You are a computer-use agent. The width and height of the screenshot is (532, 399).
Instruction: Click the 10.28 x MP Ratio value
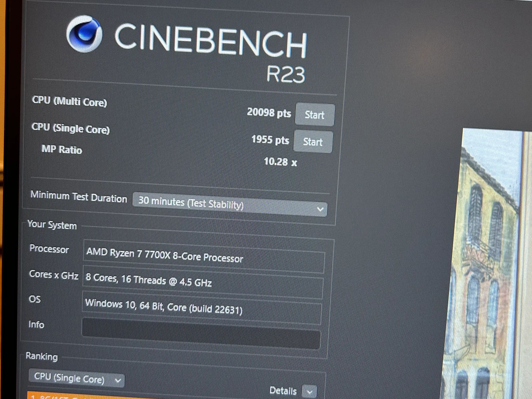tap(280, 162)
